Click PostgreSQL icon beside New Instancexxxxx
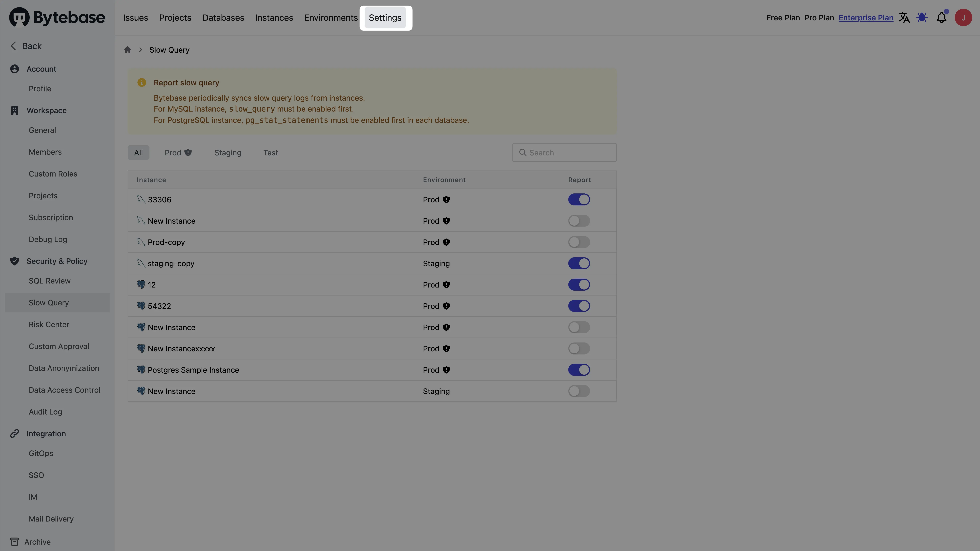 click(141, 348)
